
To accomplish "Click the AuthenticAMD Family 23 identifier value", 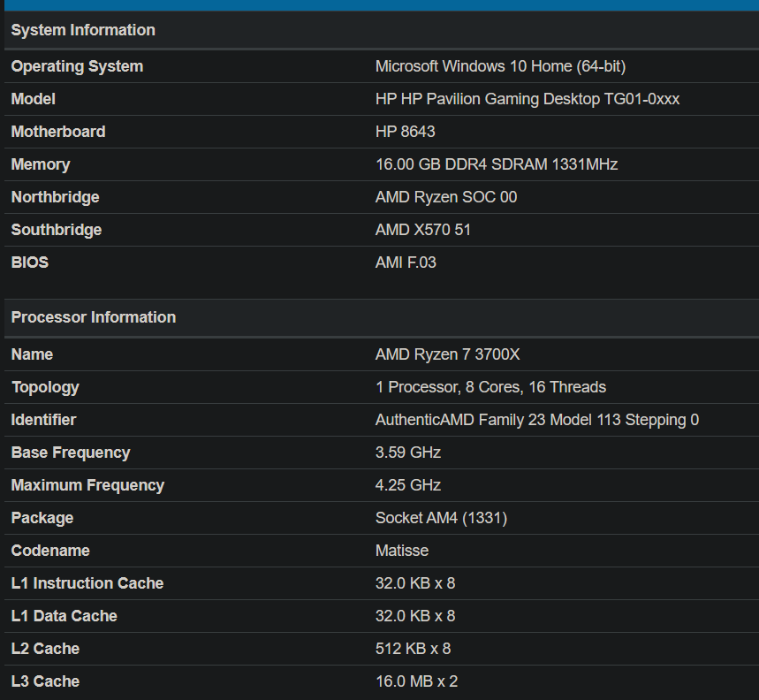I will 537,420.
